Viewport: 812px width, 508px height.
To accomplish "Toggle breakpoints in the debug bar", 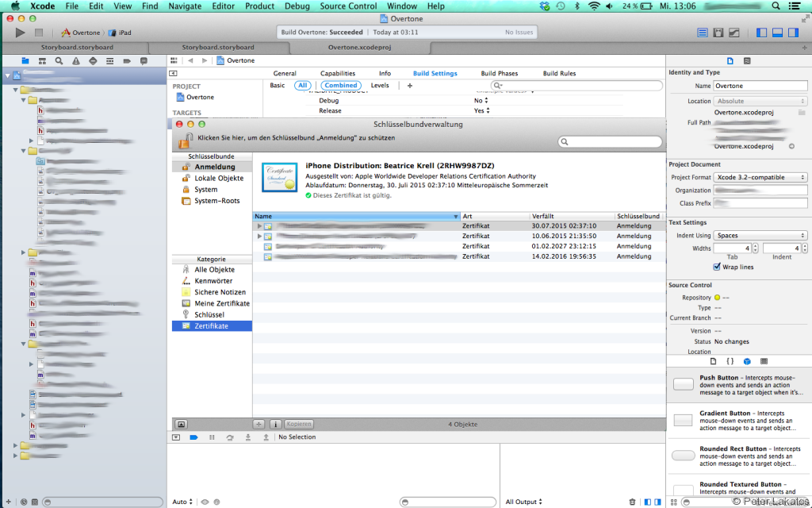I will 193,437.
